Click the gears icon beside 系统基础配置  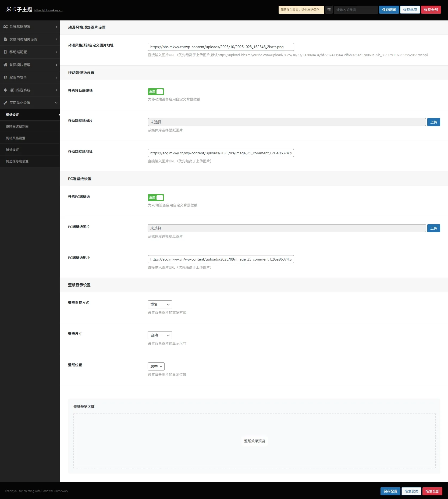[x=5, y=27]
